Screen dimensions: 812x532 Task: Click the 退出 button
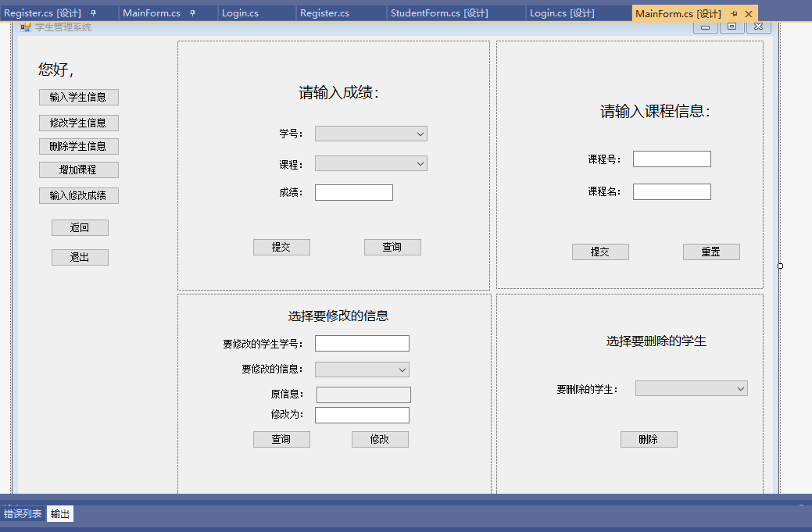point(80,257)
